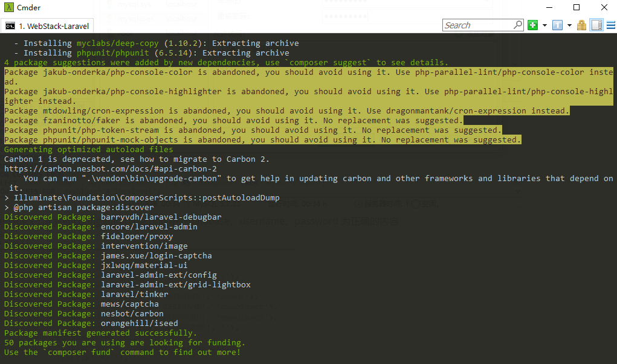
Task: Open the hamburger settings menu
Action: 611,25
